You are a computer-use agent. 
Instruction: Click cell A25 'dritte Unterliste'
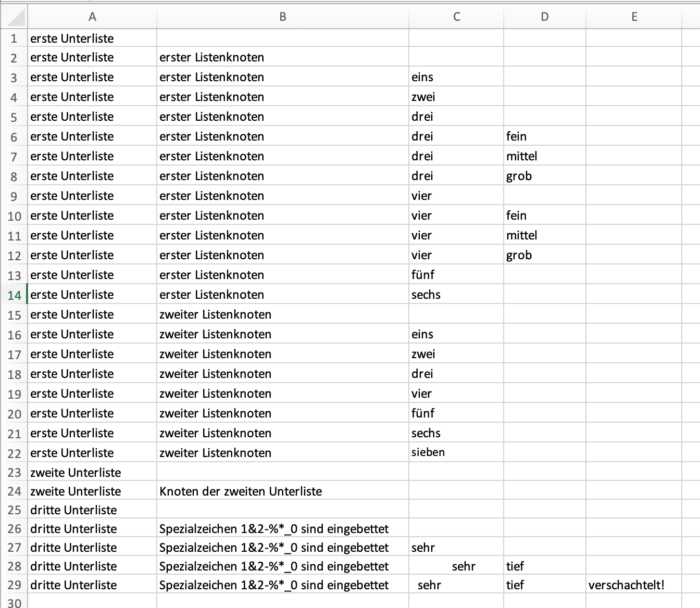pyautogui.click(x=92, y=510)
